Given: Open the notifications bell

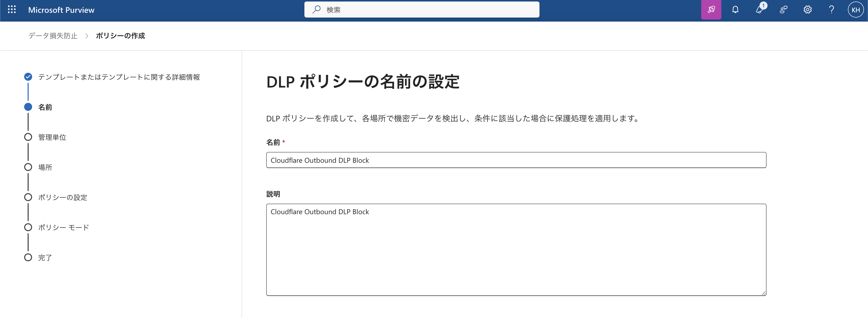Looking at the screenshot, I should (x=735, y=10).
